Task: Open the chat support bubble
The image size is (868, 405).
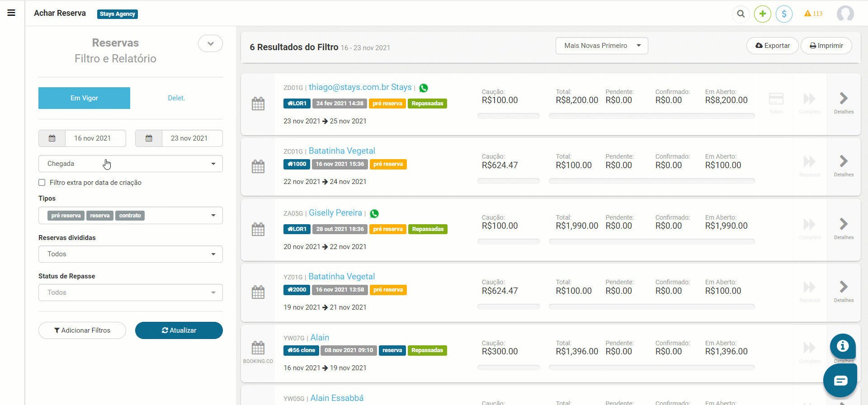Action: 840,381
